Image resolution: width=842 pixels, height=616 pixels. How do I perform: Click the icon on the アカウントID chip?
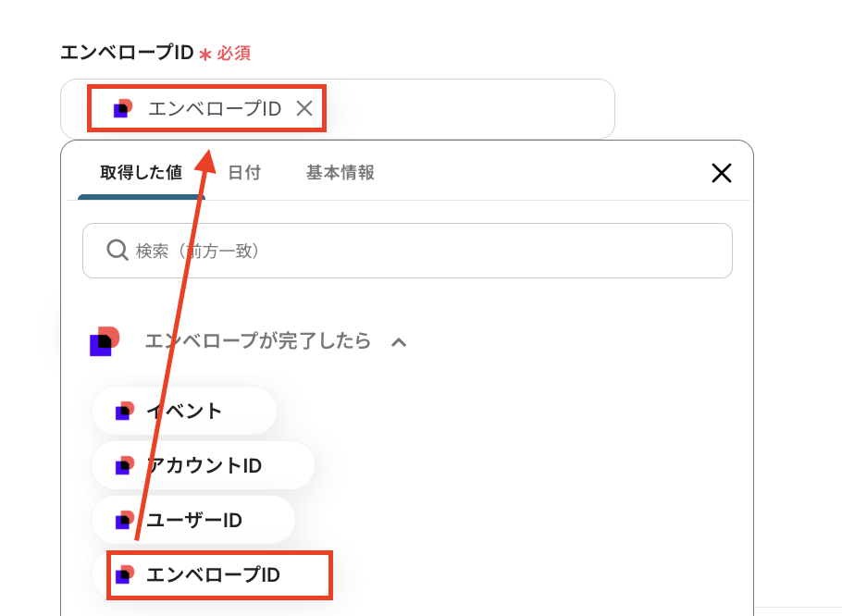pos(124,465)
